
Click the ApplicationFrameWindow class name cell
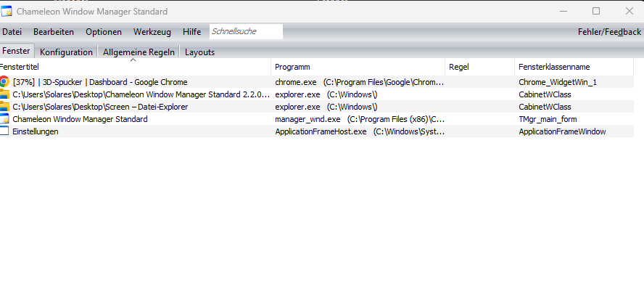(x=562, y=131)
